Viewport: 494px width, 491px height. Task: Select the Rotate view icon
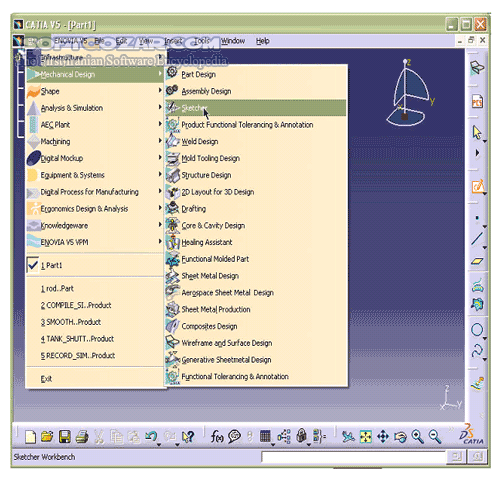click(x=400, y=437)
